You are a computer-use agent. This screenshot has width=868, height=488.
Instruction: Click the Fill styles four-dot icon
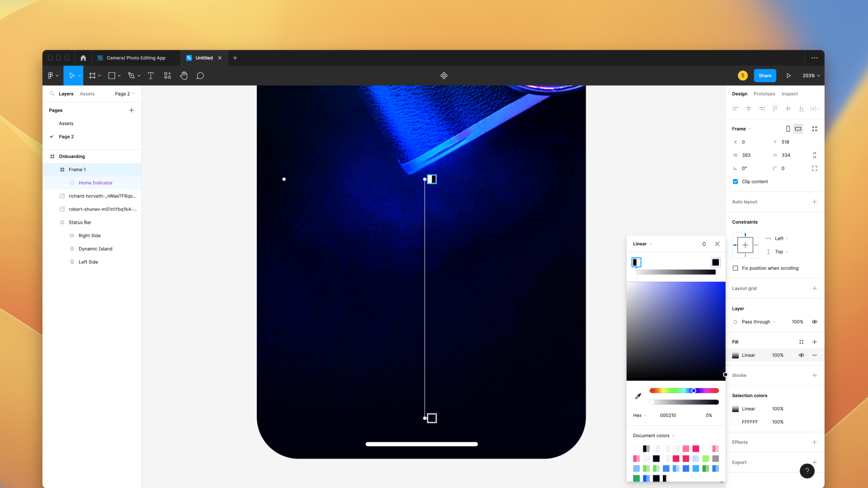tap(801, 342)
